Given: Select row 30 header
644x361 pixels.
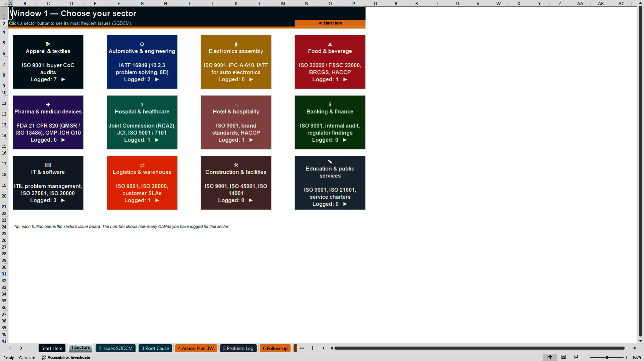Looking at the screenshot, I should coord(4,267).
